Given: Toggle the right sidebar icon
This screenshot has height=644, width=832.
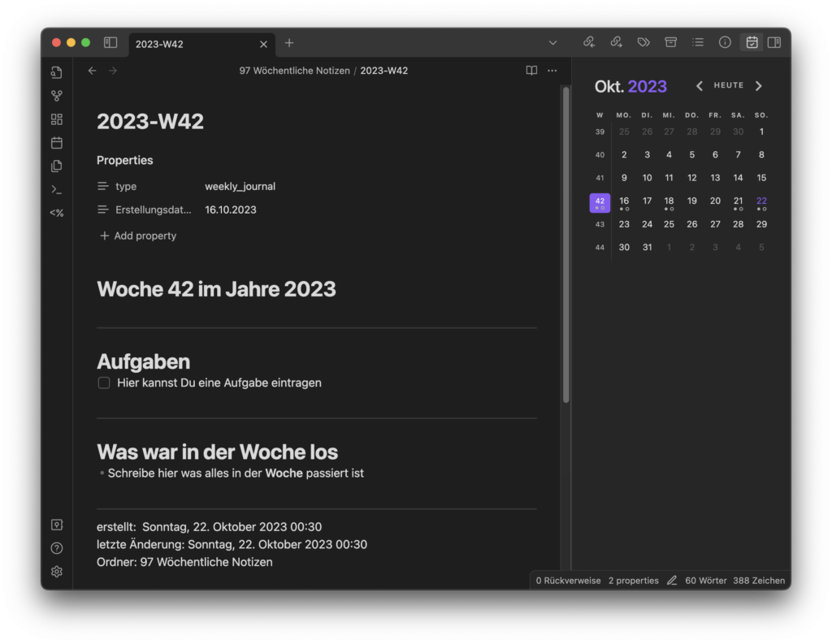Looking at the screenshot, I should click(774, 42).
